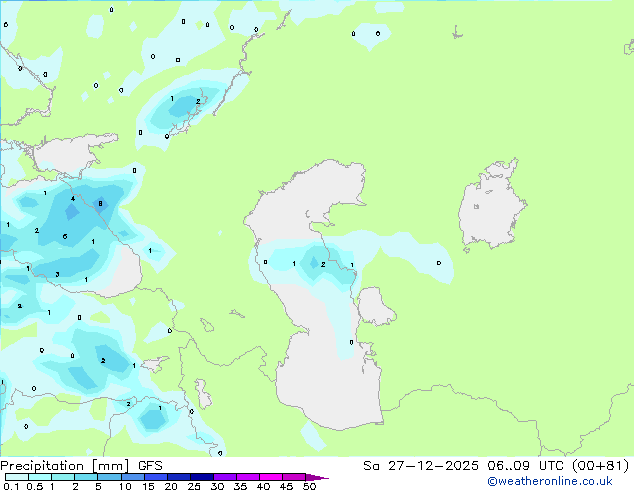The height and width of the screenshot is (490, 634).
Task: Choose the 25–30 mm dark navy swatch
Action: pos(202,477)
